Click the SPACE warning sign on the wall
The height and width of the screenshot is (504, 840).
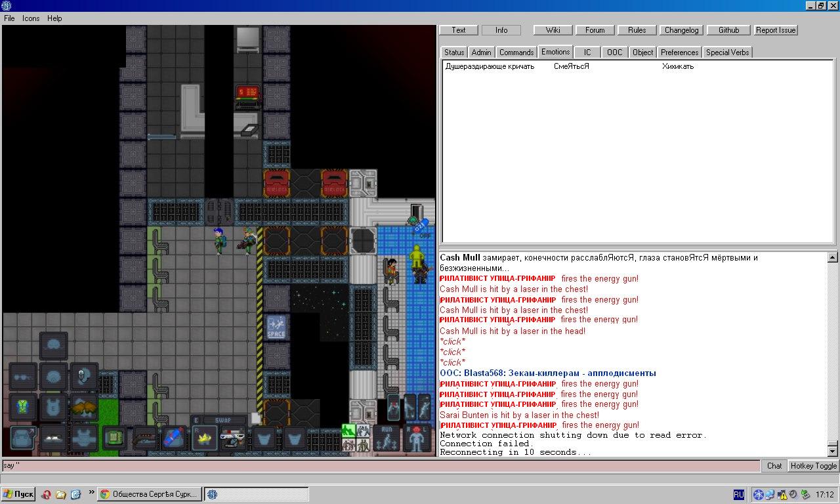(x=276, y=327)
